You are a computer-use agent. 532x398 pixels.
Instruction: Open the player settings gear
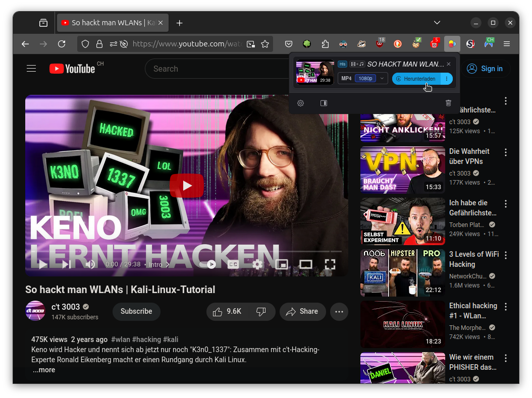point(257,264)
